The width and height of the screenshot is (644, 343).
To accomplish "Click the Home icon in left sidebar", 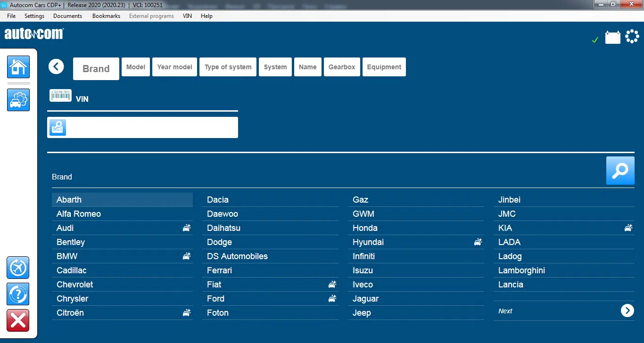I will tap(18, 67).
